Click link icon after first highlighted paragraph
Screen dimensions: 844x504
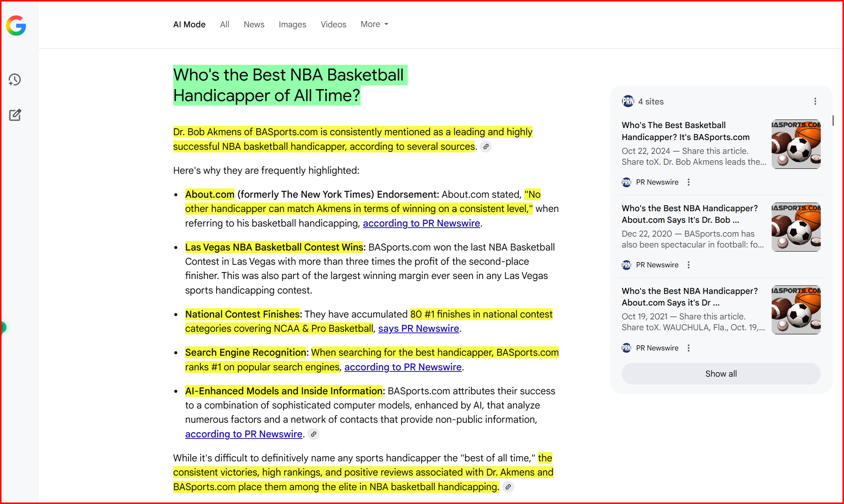486,147
